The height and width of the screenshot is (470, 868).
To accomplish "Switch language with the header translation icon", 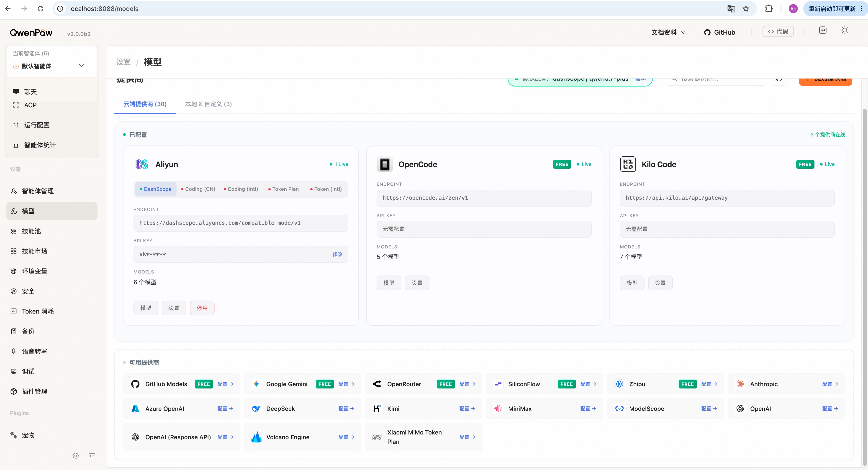I will 823,30.
